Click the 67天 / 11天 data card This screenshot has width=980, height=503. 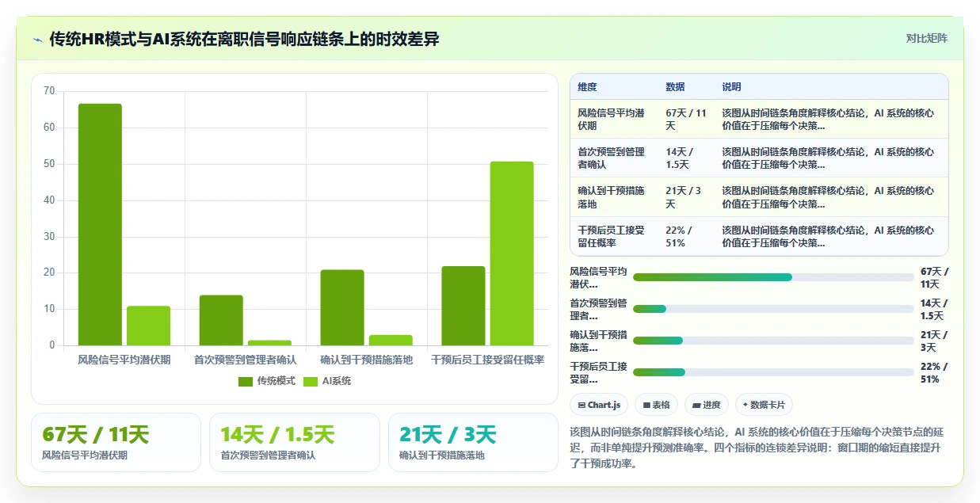[116, 442]
